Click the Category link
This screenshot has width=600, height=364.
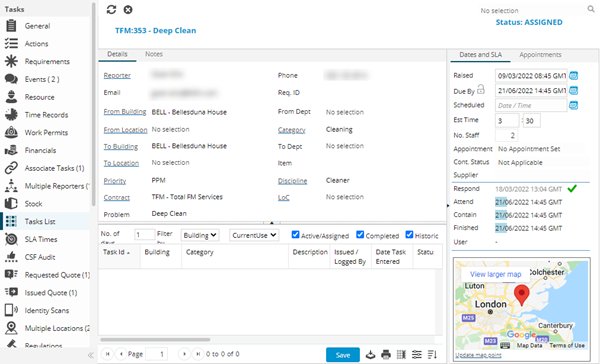click(x=292, y=130)
